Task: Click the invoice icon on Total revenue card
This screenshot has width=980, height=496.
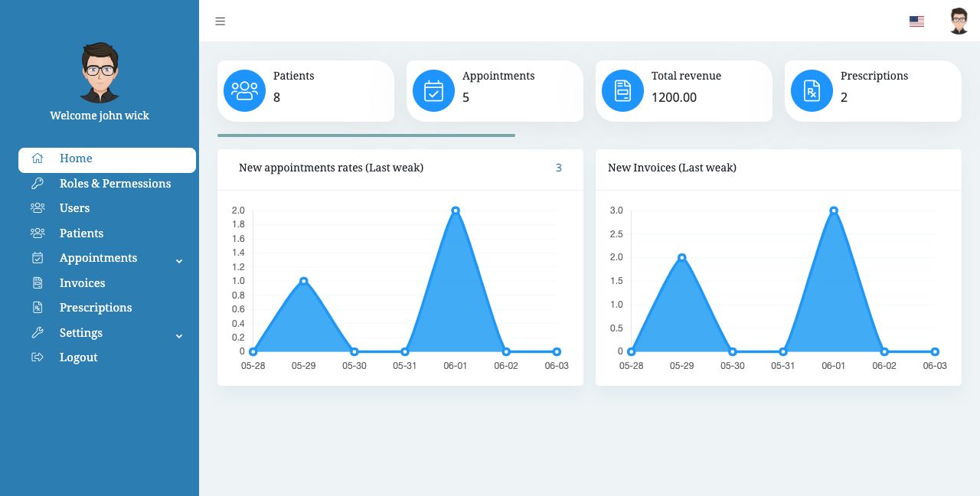Action: point(622,90)
